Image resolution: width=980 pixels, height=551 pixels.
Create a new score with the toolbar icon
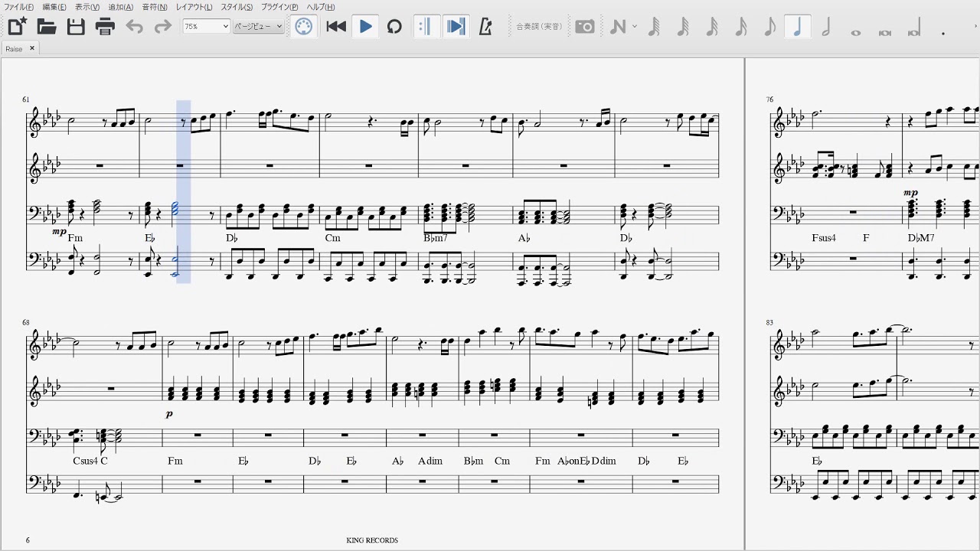coord(17,27)
